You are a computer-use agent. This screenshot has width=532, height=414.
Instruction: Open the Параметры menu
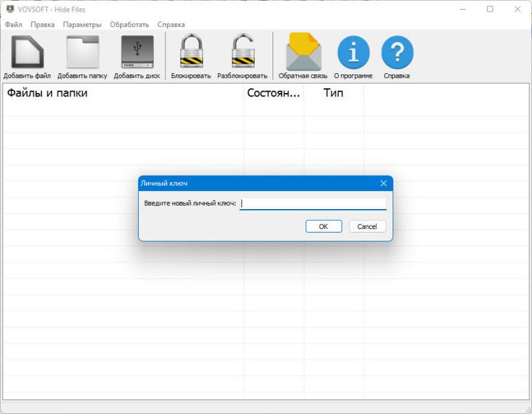click(82, 24)
